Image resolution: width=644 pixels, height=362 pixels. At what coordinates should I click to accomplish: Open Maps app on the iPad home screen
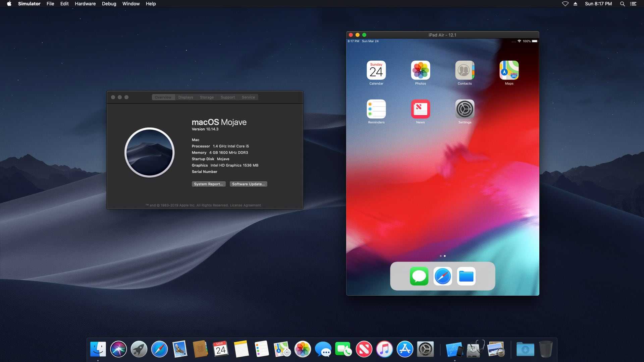pyautogui.click(x=509, y=70)
